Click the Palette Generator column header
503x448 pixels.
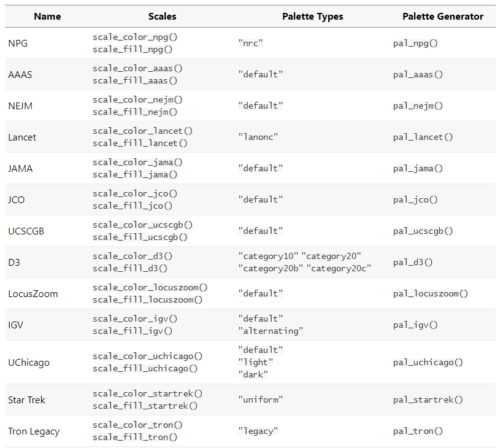pos(442,17)
